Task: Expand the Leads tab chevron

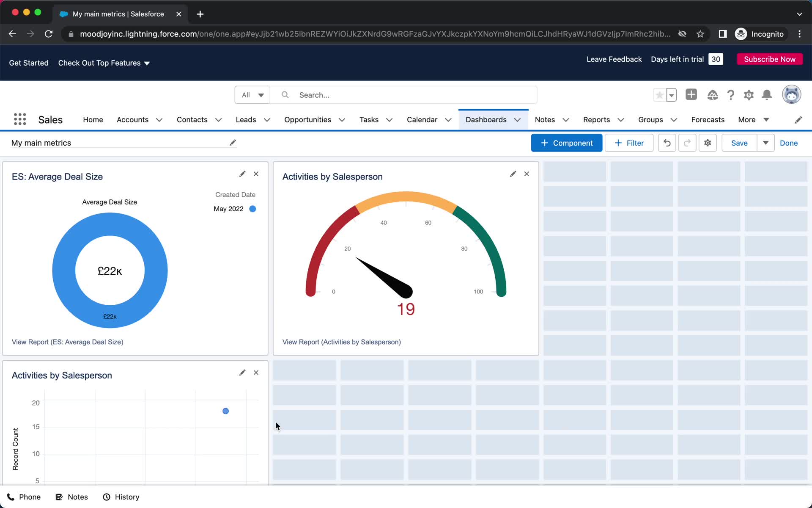Action: [267, 120]
